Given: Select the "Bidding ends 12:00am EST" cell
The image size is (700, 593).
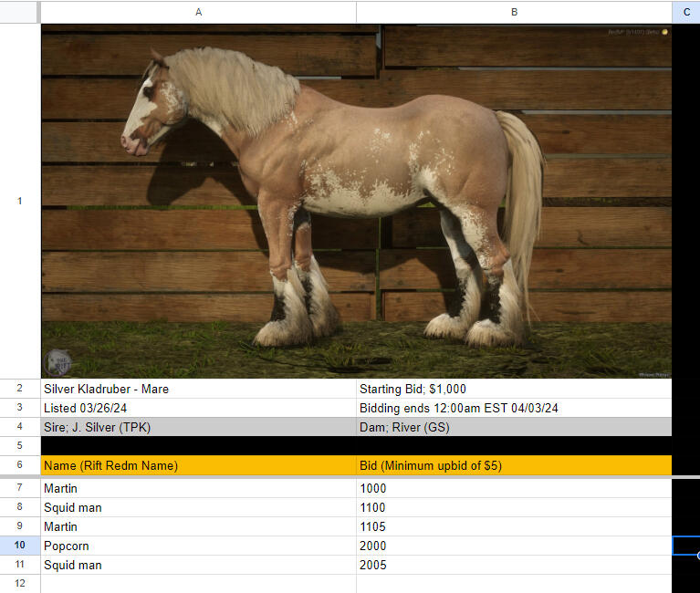Looking at the screenshot, I should pos(514,408).
